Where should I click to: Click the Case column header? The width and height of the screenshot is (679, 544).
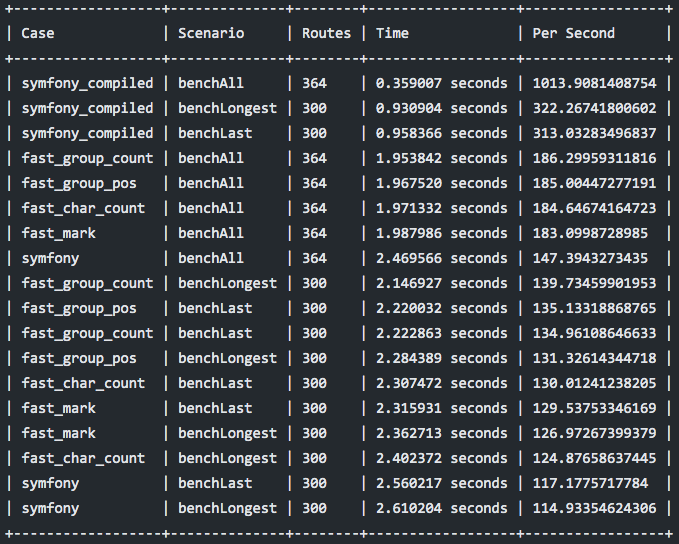coord(38,33)
